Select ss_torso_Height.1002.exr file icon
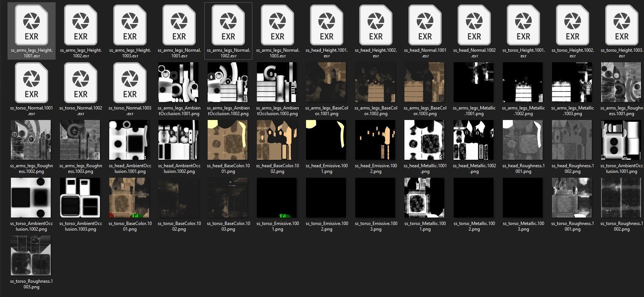The width and height of the screenshot is (644, 297). (x=573, y=25)
